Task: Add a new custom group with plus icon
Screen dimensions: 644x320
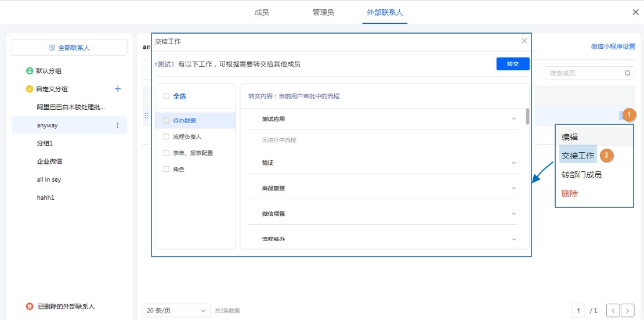Action: (118, 89)
